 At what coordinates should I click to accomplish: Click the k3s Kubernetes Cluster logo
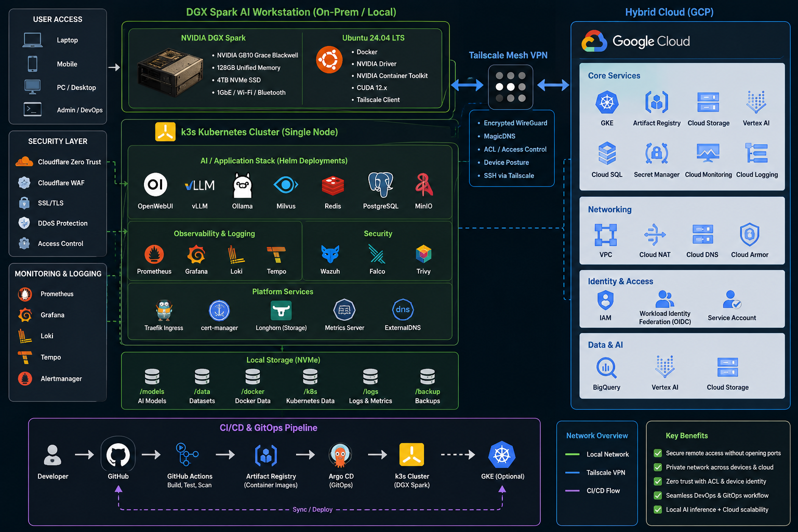coord(165,132)
